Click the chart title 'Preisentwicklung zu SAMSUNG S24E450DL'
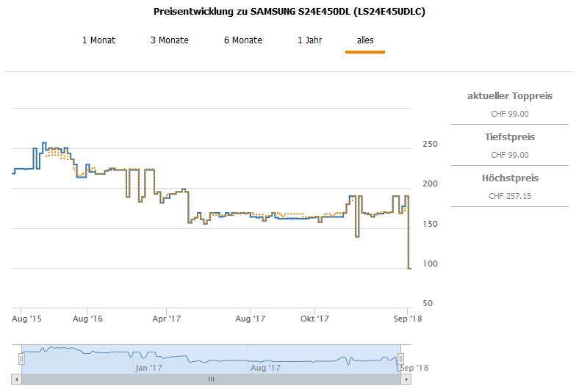The image size is (579, 392). pos(289,12)
